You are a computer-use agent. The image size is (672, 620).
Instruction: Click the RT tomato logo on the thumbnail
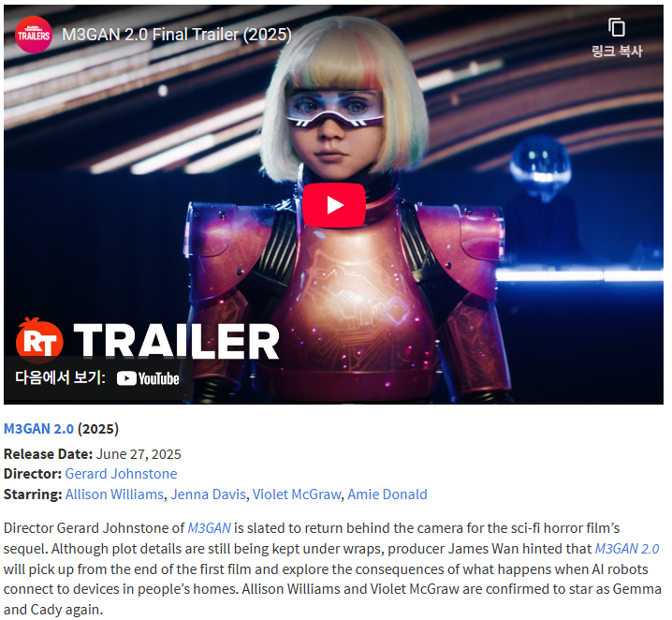(39, 340)
